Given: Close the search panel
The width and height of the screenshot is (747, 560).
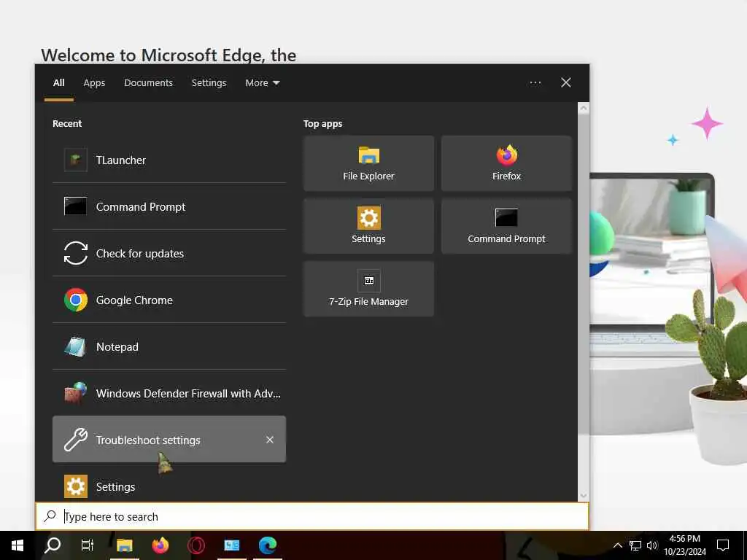Looking at the screenshot, I should [x=565, y=83].
